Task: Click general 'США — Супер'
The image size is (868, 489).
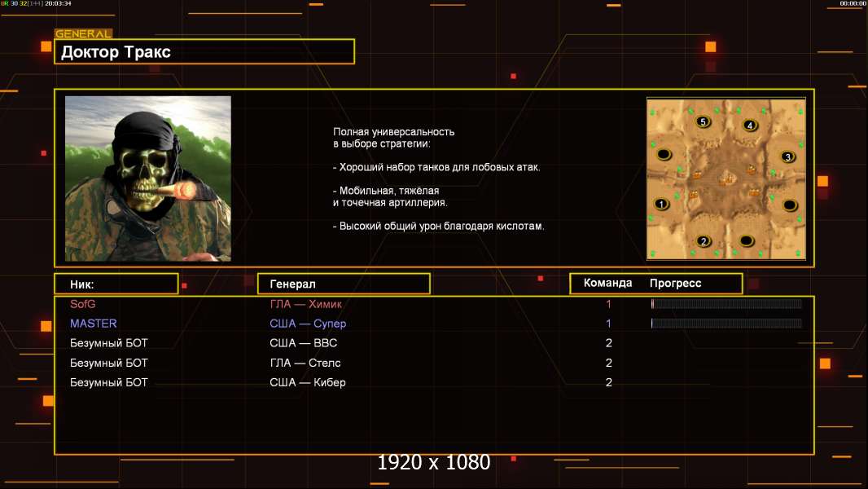Action: click(308, 324)
